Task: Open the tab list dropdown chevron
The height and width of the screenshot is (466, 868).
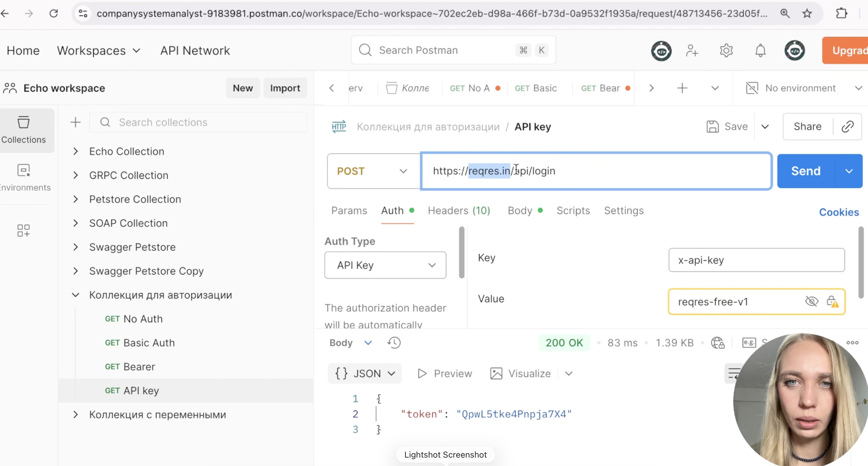Action: pos(715,88)
